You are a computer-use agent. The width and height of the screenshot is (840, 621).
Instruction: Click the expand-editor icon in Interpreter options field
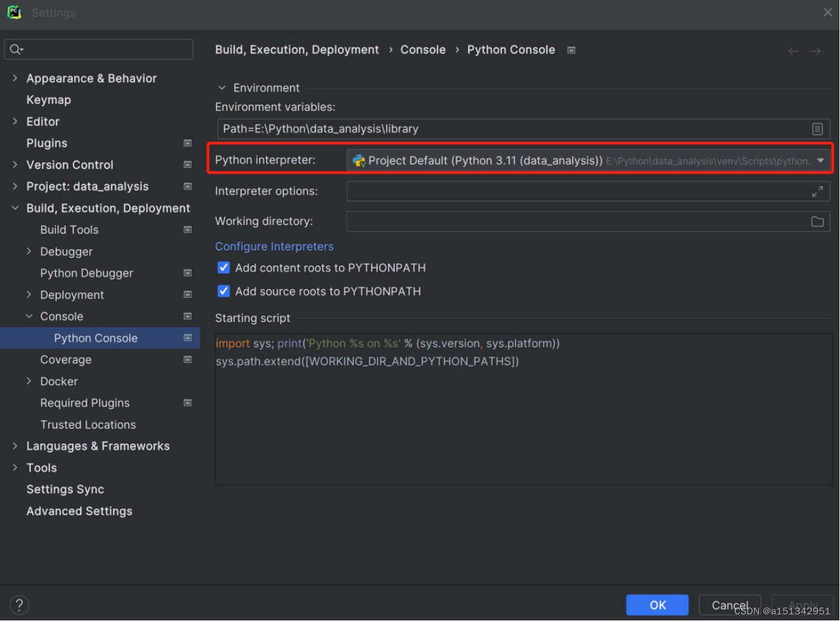[818, 191]
